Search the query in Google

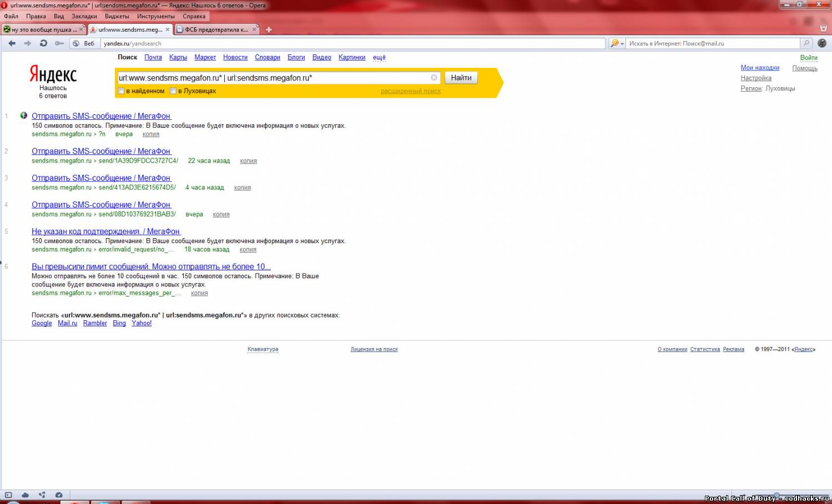tap(42, 323)
